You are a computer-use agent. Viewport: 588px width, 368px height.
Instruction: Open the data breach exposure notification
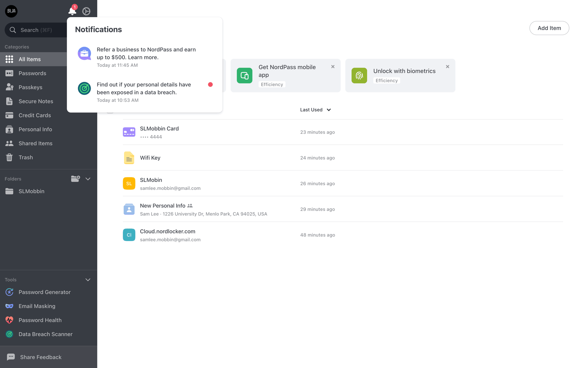click(145, 92)
